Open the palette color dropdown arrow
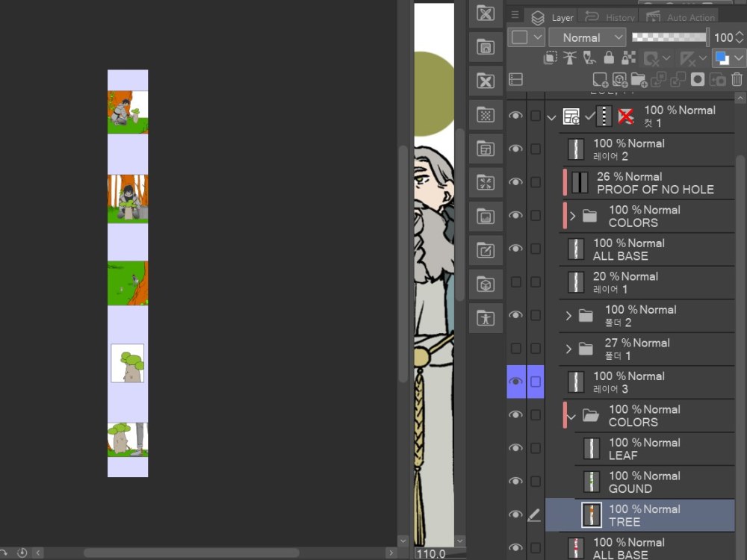 tap(538, 37)
